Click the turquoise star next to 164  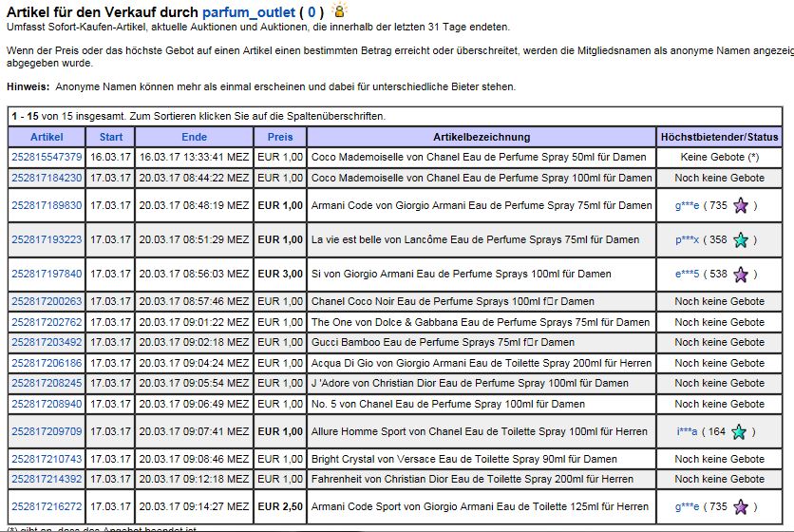(x=739, y=431)
